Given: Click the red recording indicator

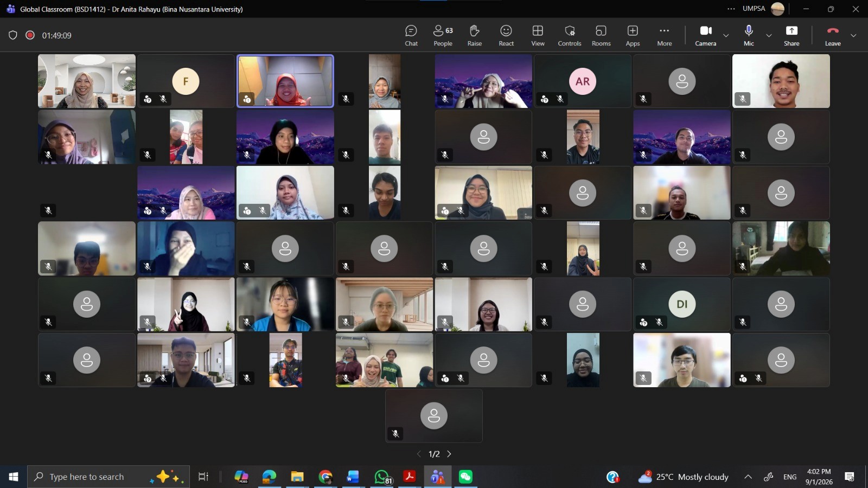Looking at the screenshot, I should click(30, 35).
